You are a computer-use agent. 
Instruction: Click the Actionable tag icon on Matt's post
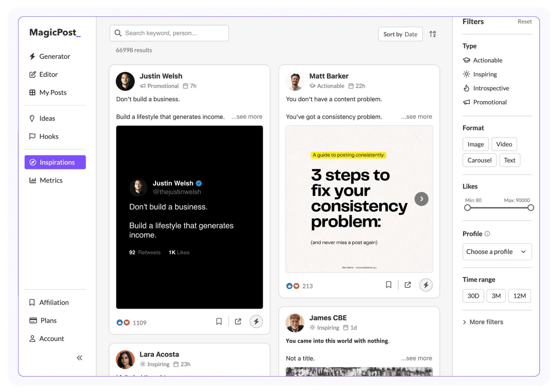pos(312,86)
